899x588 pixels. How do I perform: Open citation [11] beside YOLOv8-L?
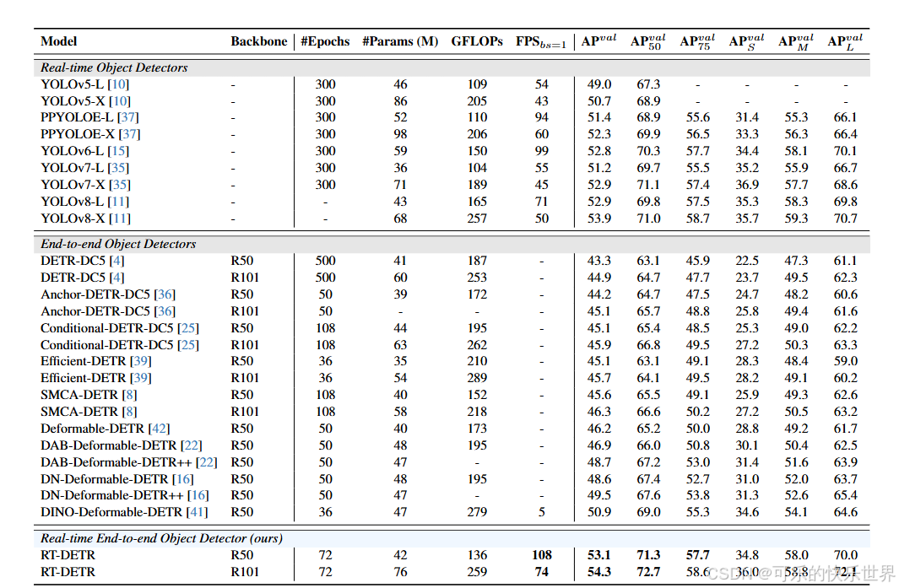coord(118,202)
